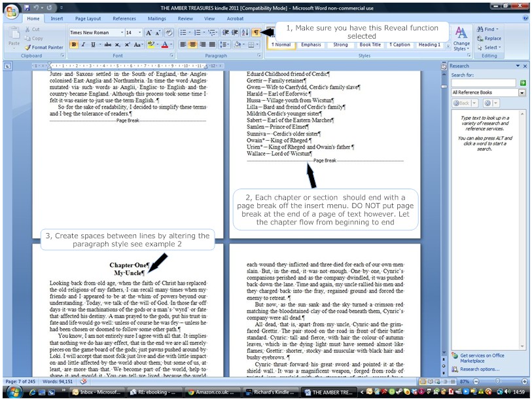
Task: Toggle Bold formatting
Action: (74, 45)
